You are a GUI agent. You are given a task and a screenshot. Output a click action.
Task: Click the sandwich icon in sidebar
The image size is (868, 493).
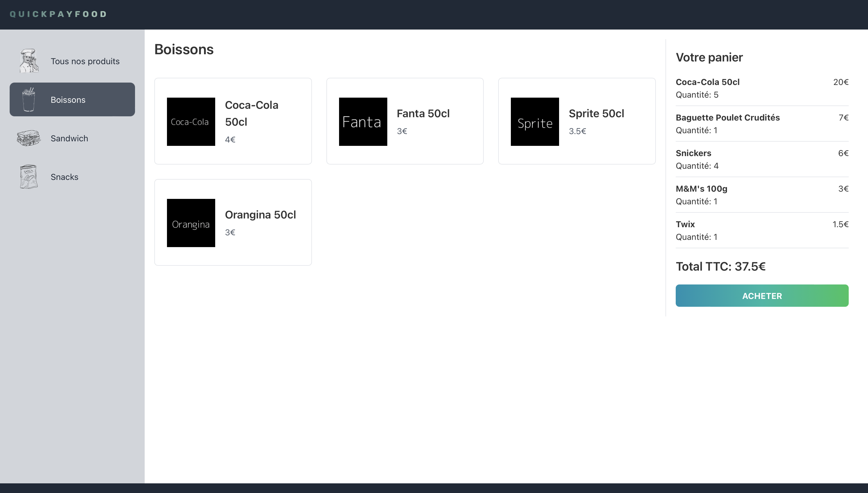tap(29, 138)
